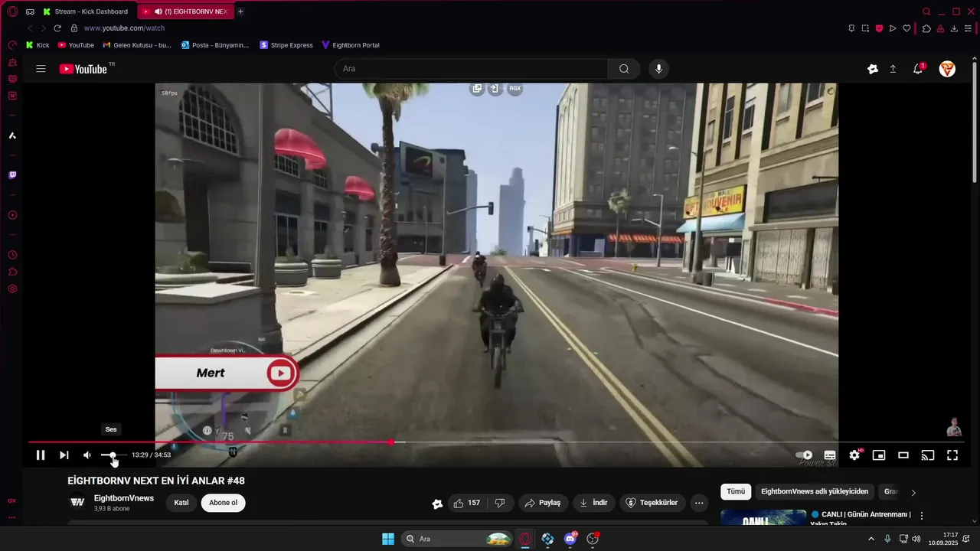Pause the video with the pause button
The image size is (980, 551).
(x=41, y=455)
